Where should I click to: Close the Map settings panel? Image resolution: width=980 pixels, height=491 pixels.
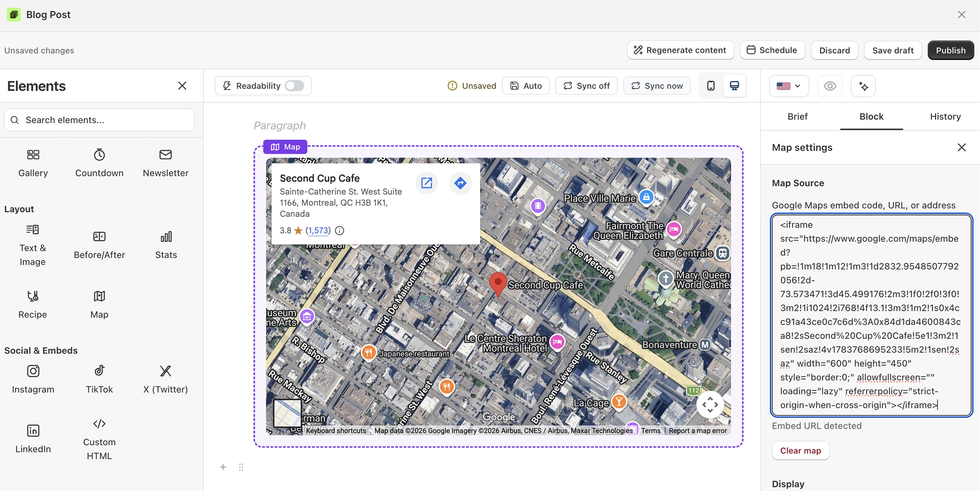coord(961,147)
